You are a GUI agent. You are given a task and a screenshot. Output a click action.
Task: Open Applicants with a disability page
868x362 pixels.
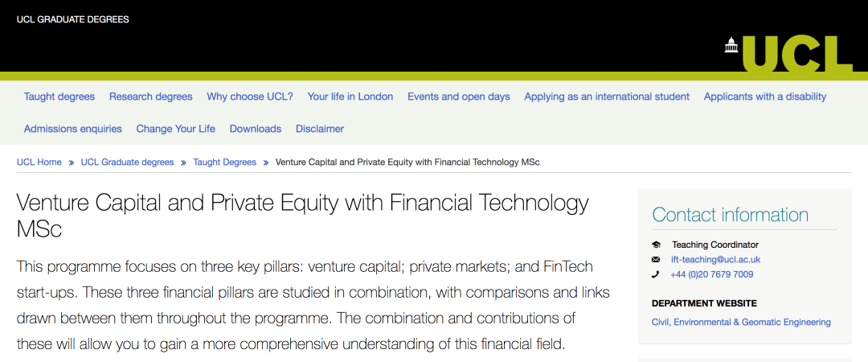pos(765,97)
